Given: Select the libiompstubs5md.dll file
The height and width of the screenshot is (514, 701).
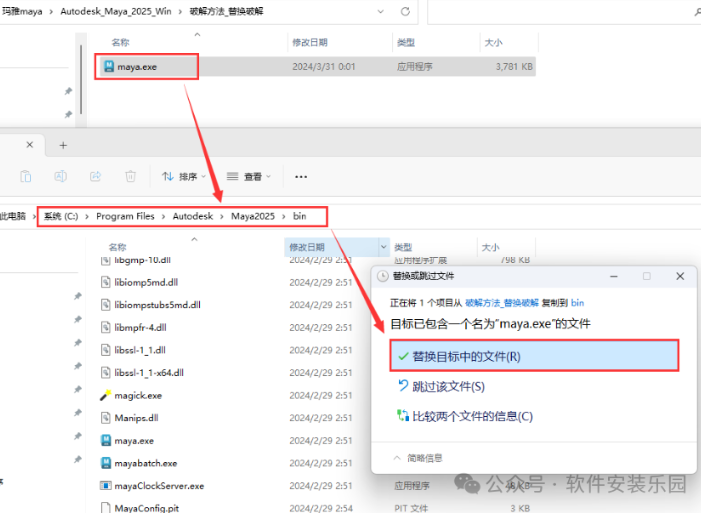Looking at the screenshot, I should 157,305.
